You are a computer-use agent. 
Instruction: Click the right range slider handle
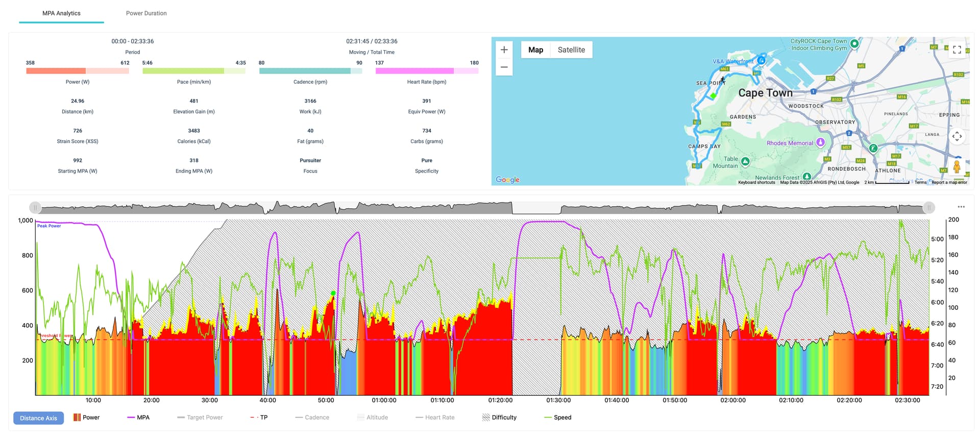click(x=929, y=207)
